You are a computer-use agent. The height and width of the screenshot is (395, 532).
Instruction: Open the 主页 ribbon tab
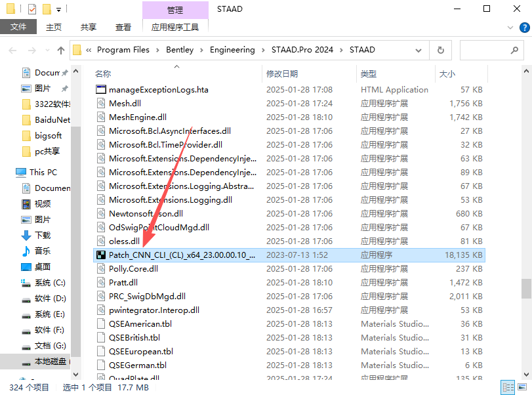(54, 27)
